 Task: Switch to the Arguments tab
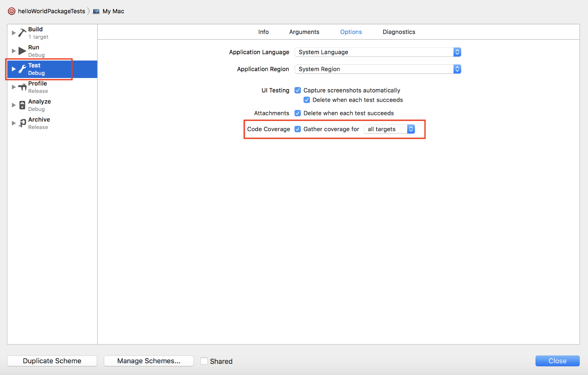pyautogui.click(x=304, y=32)
